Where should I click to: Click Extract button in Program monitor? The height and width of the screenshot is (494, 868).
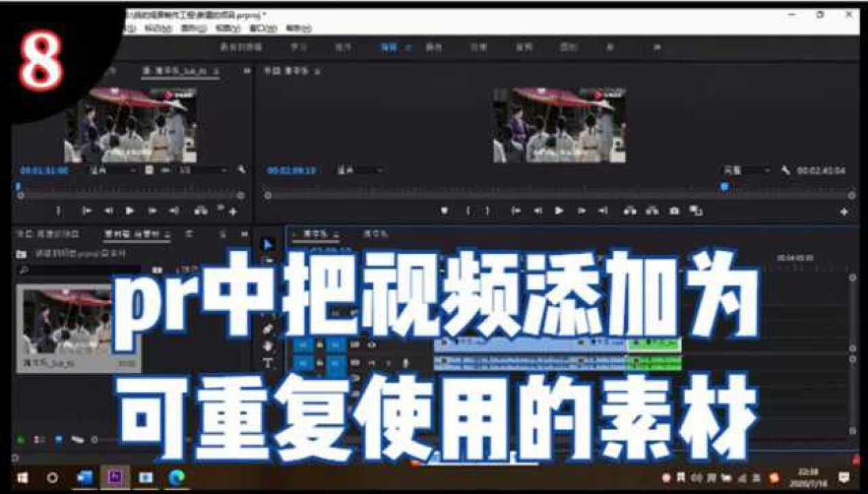(652, 211)
